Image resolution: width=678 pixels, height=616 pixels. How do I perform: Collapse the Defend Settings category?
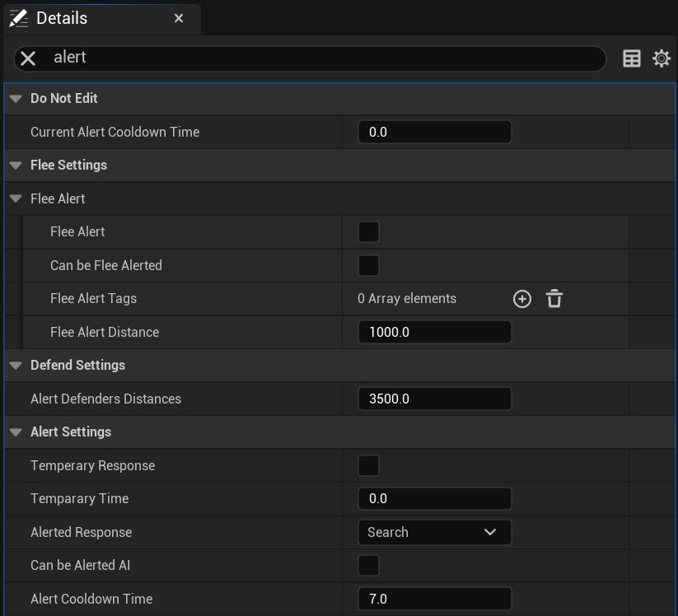coord(16,366)
